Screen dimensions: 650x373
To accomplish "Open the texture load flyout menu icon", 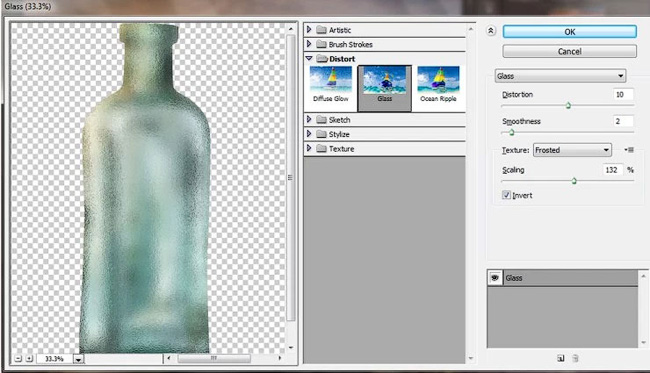I will coord(629,150).
